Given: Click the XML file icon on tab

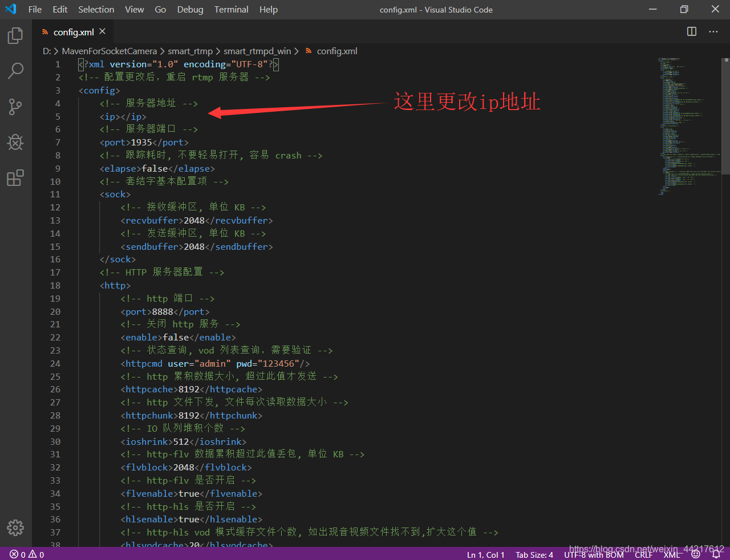Looking at the screenshot, I should pyautogui.click(x=45, y=32).
